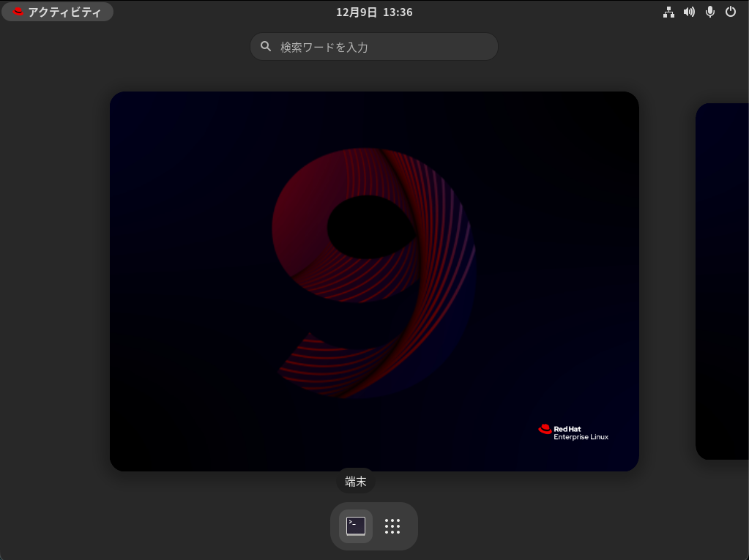Image resolution: width=749 pixels, height=560 pixels.
Task: Open the power icon menu
Action: click(730, 12)
